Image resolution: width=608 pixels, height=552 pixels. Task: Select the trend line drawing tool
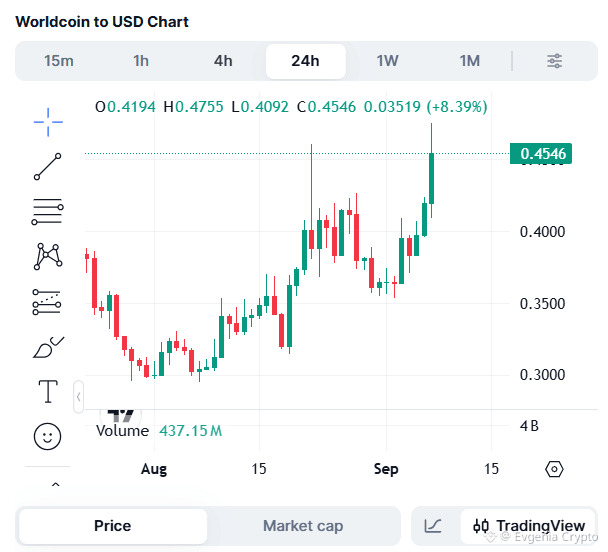pyautogui.click(x=48, y=167)
